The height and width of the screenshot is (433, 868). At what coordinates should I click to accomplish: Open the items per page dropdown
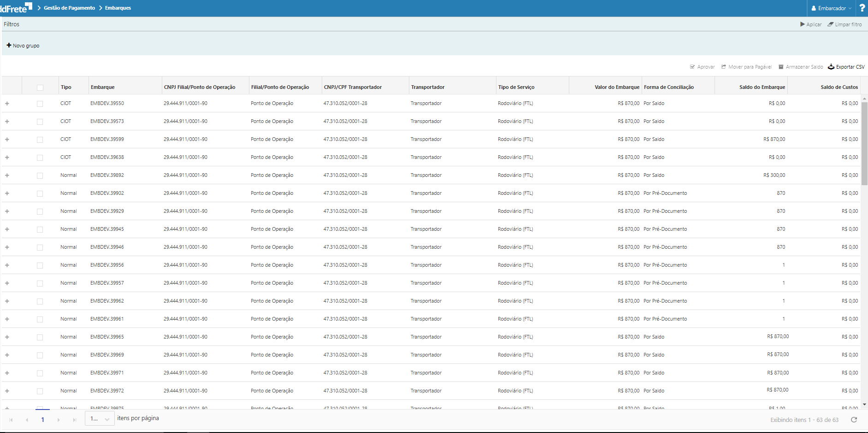[100, 419]
